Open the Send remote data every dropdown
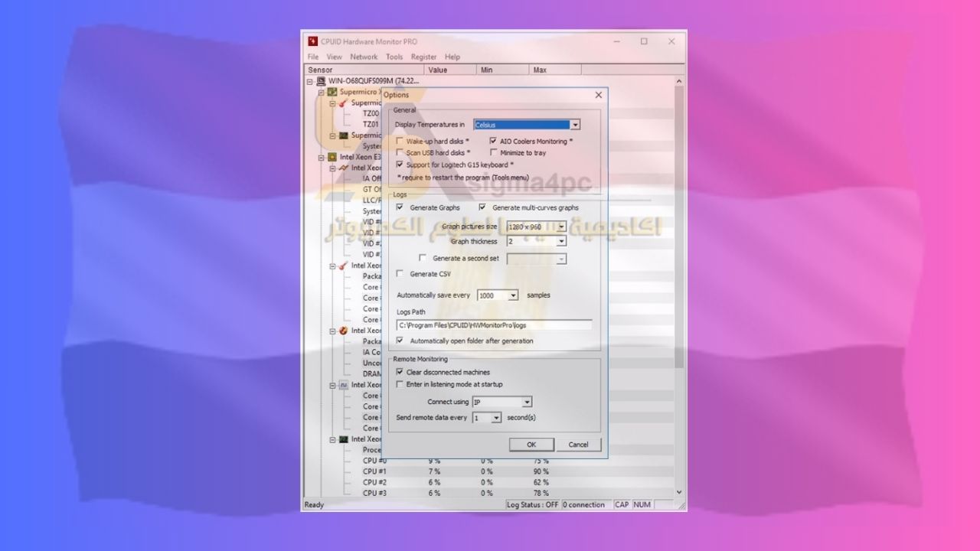980x551 pixels. point(496,418)
